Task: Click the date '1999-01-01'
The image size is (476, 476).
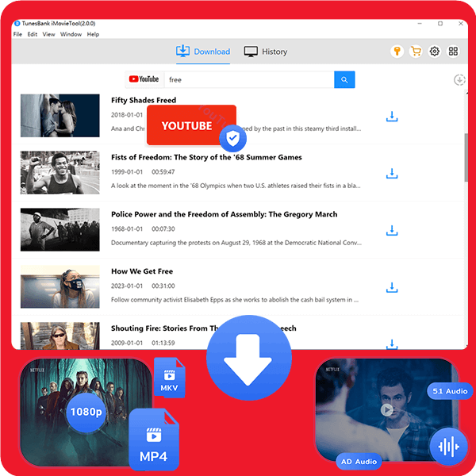Action: (x=127, y=172)
